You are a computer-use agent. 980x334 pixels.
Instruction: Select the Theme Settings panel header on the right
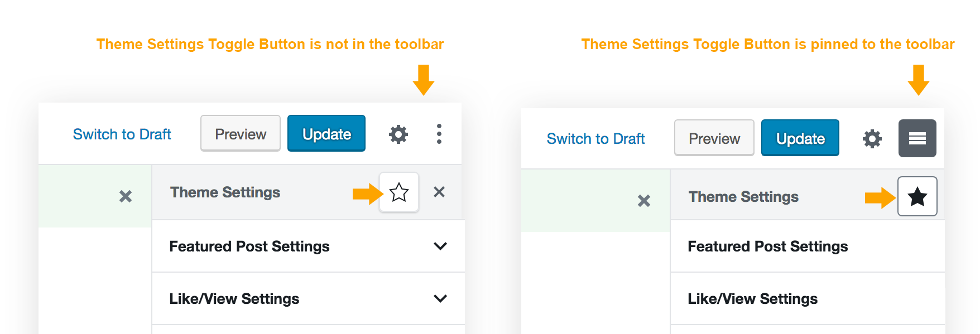[x=743, y=196]
